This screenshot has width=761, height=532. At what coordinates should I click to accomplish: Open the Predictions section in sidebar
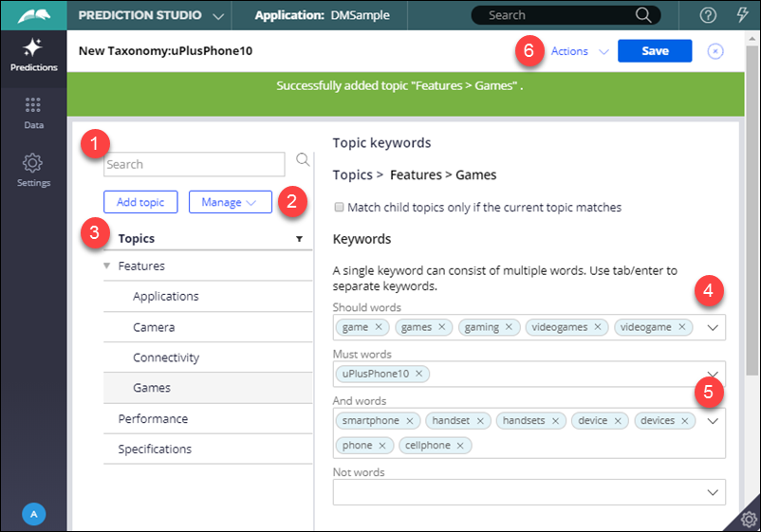pyautogui.click(x=33, y=56)
